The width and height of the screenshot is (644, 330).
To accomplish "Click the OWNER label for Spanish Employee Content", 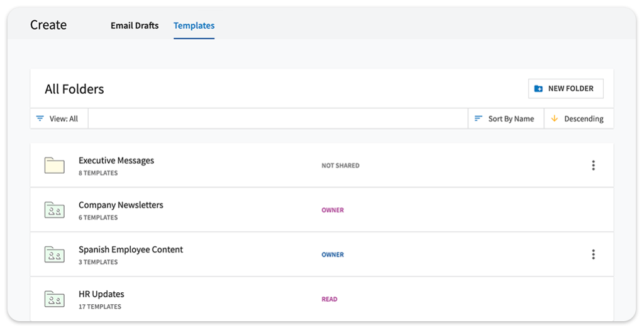I will [333, 254].
